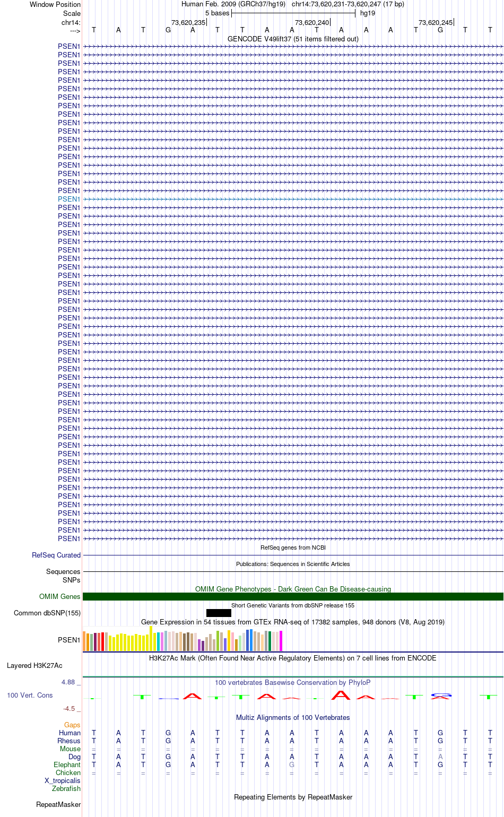Image resolution: width=504 pixels, height=817 pixels.
Task: Click the 73,620,240 coordinate marker
Action: 312,22
